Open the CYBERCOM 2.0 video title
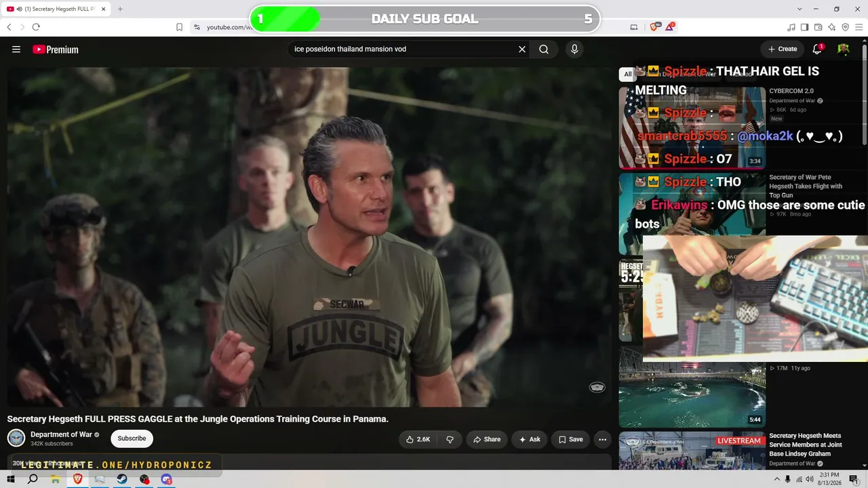Screen dimensions: 868x488 [x=791, y=91]
